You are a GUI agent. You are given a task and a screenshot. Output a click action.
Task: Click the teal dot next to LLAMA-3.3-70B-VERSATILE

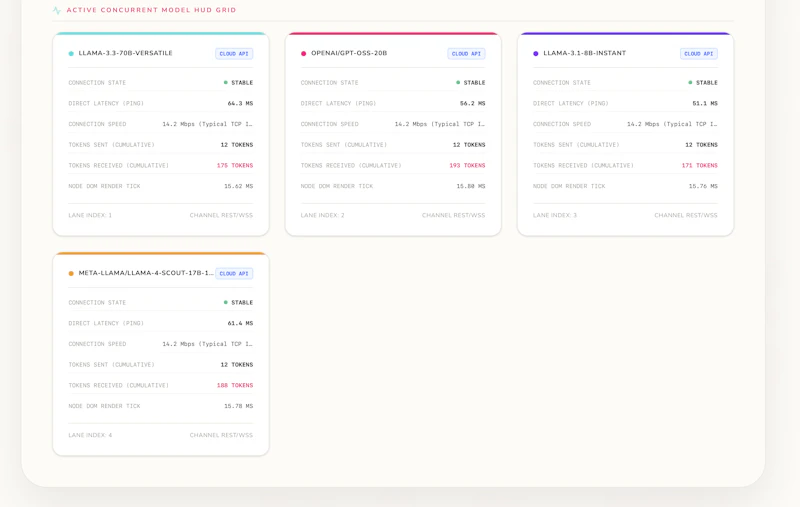coord(71,54)
